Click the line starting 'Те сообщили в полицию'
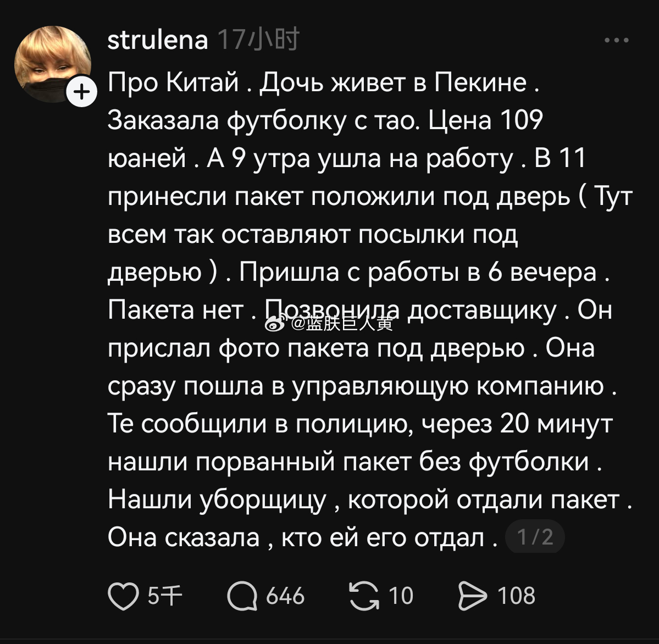Screen dimensions: 659x644 (360, 424)
